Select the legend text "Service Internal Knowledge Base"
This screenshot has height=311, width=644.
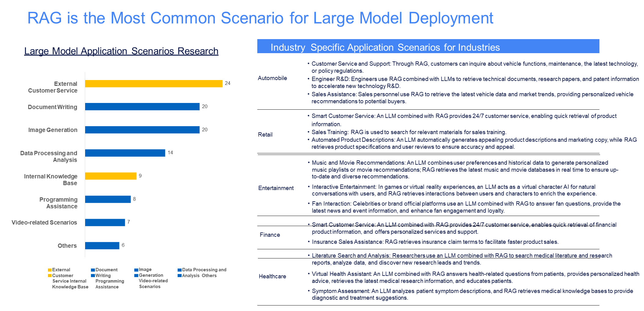pyautogui.click(x=70, y=284)
